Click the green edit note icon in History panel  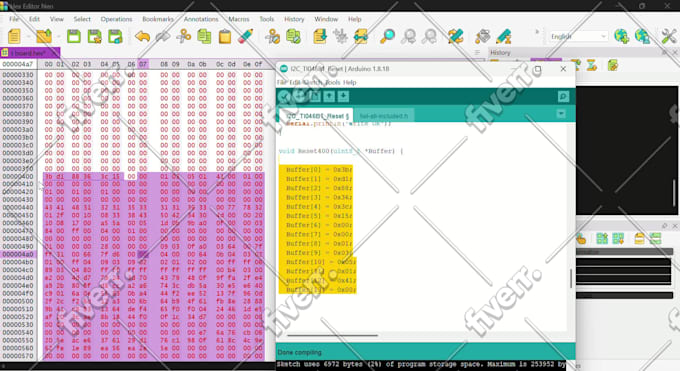click(613, 66)
